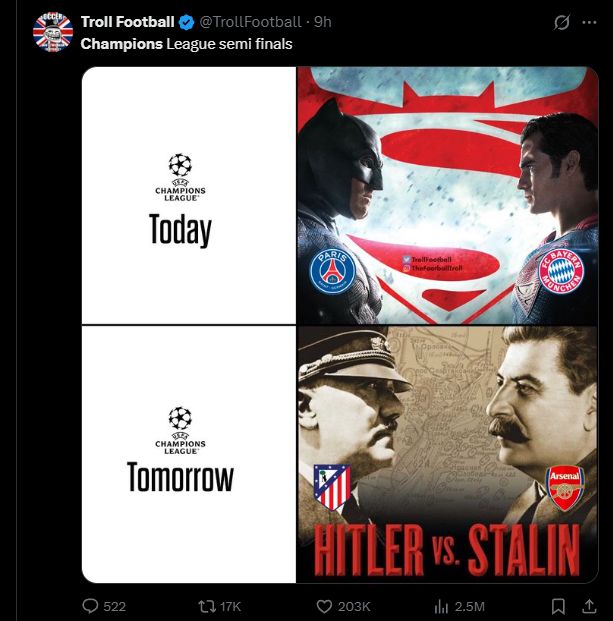
Task: Click the bold Champions word in tweet
Action: 121,44
